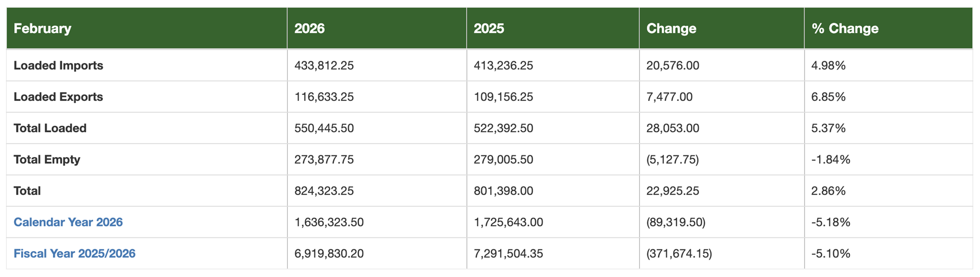Open the Calendar Year 2026 link
The width and height of the screenshot is (980, 277).
(68, 222)
